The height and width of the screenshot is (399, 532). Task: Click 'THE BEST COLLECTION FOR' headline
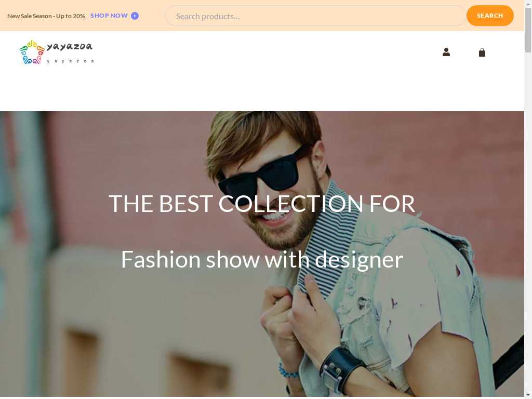coord(262,204)
